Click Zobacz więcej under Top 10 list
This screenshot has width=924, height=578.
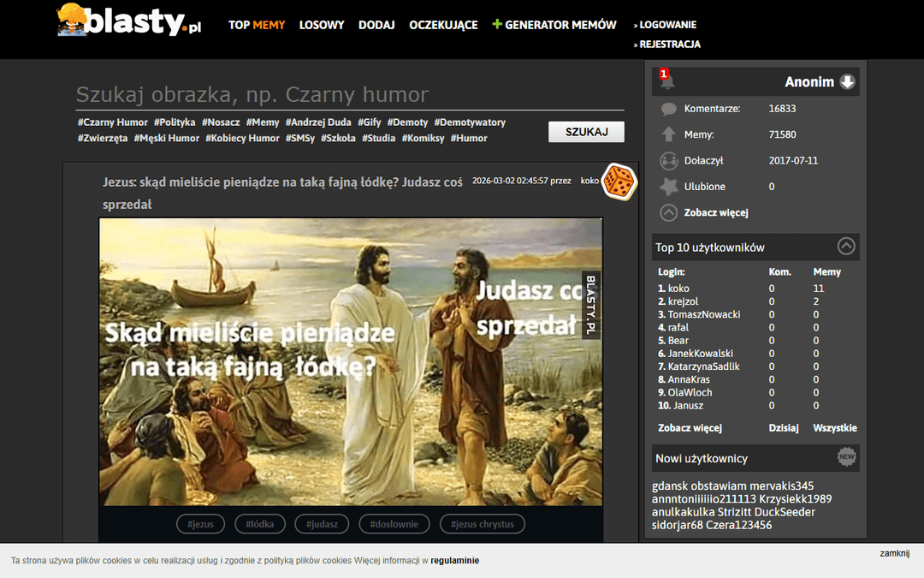coord(690,427)
